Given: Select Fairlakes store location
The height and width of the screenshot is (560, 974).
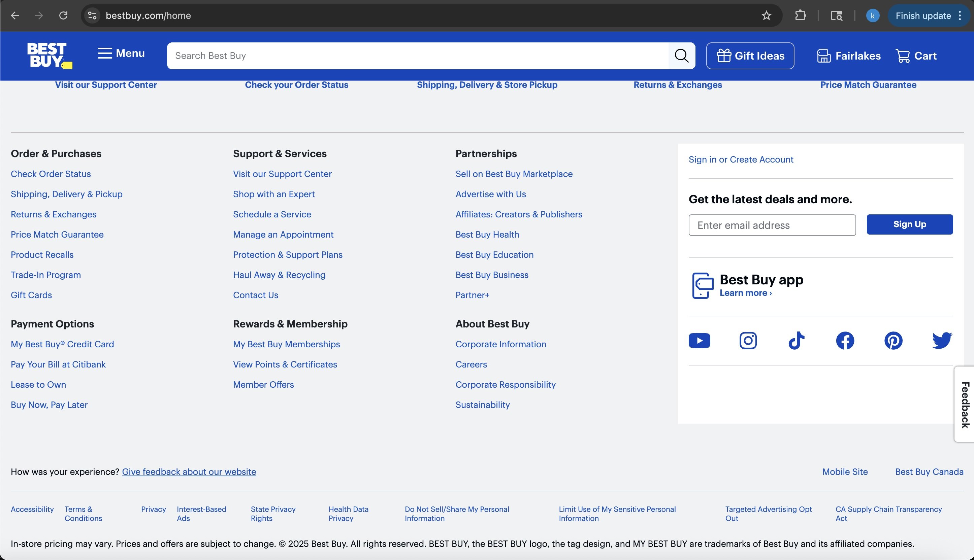Looking at the screenshot, I should [x=849, y=56].
